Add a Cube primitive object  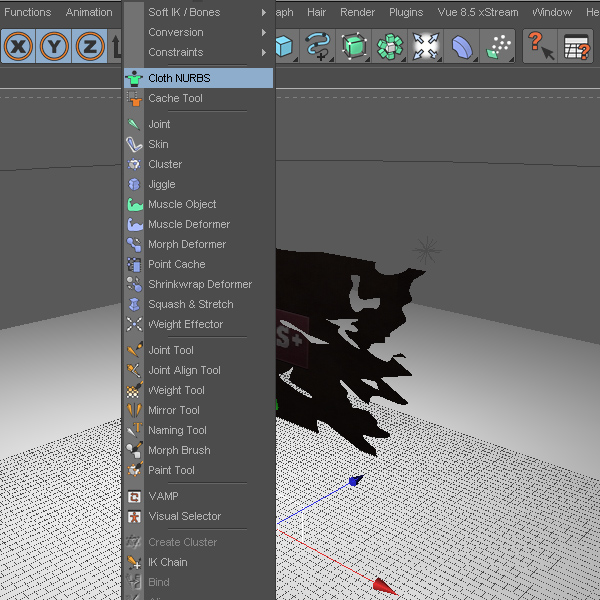284,46
